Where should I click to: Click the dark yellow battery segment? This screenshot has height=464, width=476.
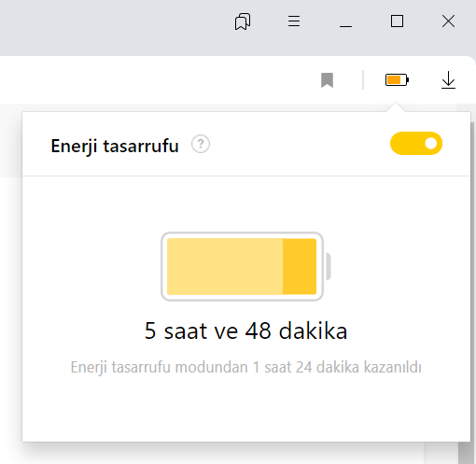click(300, 266)
